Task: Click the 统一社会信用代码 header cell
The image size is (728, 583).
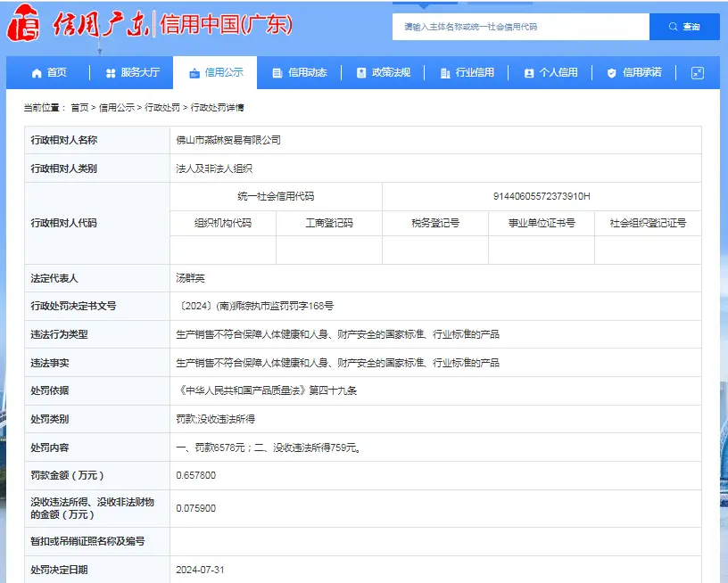Action: [276, 196]
